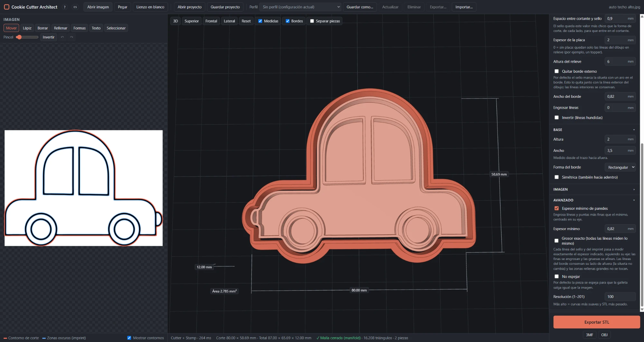The width and height of the screenshot is (644, 342).
Task: Toggle Mostrar contornos checkbox
Action: pyautogui.click(x=129, y=338)
